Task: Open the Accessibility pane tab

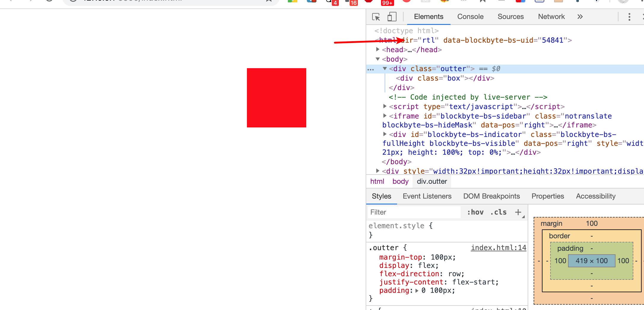Action: [596, 196]
